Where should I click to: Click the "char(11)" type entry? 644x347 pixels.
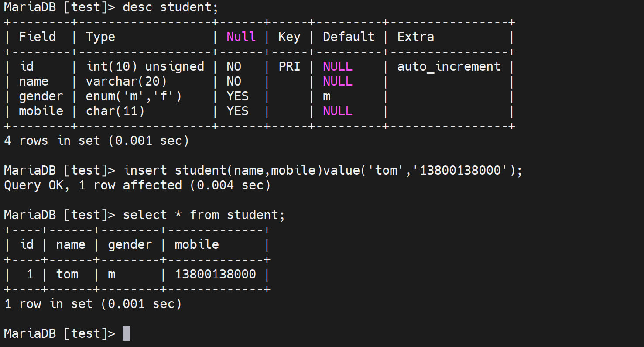115,111
